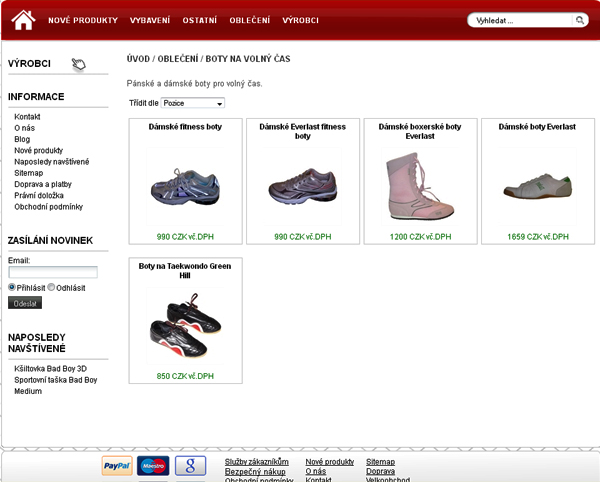Viewport: 600px width, 482px height.
Task: Open pink boxerské boty Everlast image
Action: pos(420,186)
